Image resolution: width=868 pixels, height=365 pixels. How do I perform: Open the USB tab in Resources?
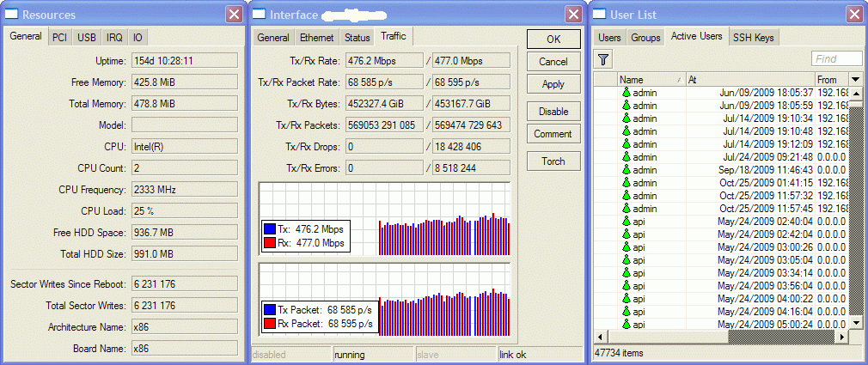(86, 38)
